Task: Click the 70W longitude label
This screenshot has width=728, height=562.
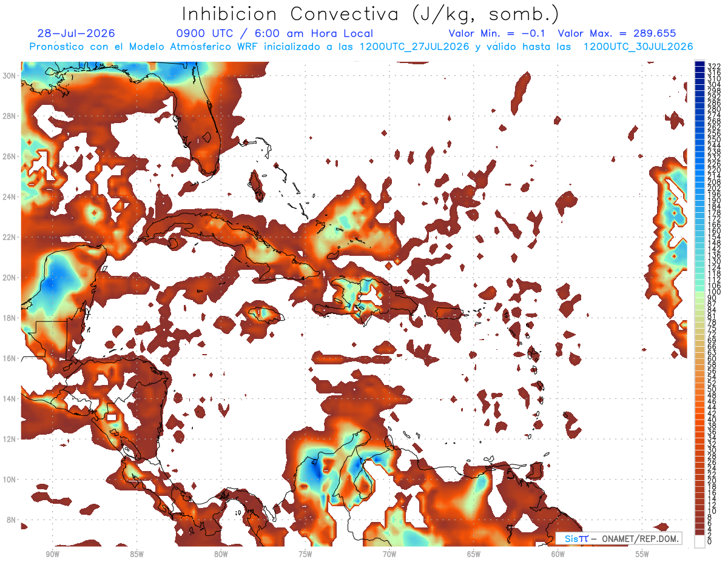Action: coord(389,554)
